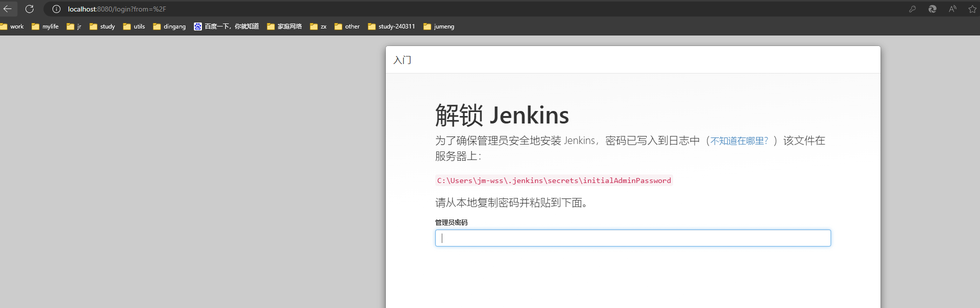Open the saved passwords key icon
Viewport: 980px width, 308px height.
click(912, 9)
